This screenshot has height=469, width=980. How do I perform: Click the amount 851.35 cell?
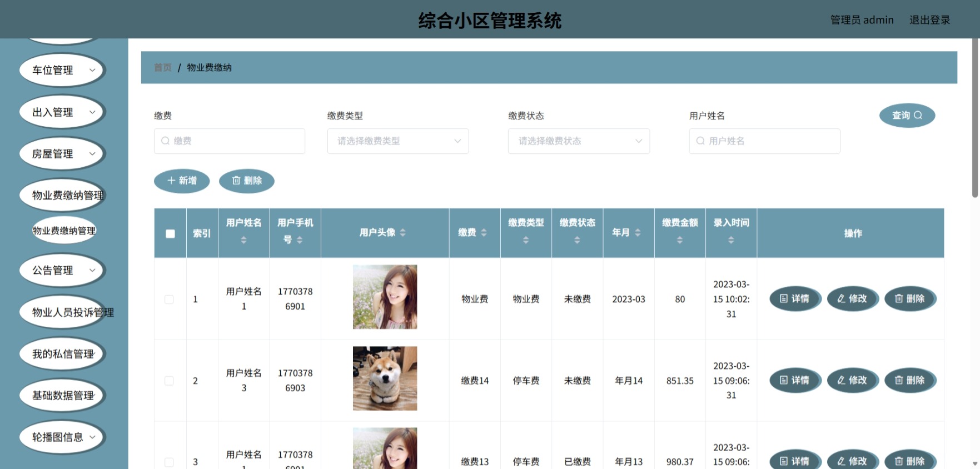click(x=680, y=381)
